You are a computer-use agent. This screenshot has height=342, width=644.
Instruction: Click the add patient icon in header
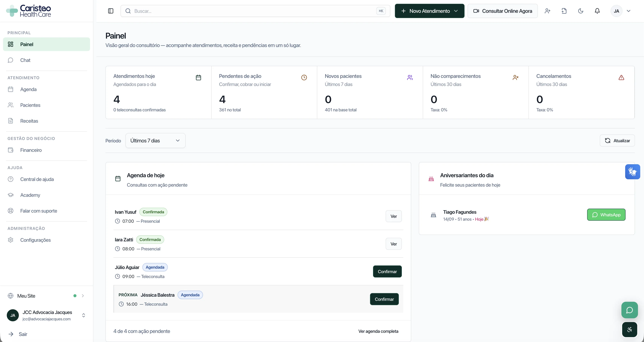[x=548, y=11]
